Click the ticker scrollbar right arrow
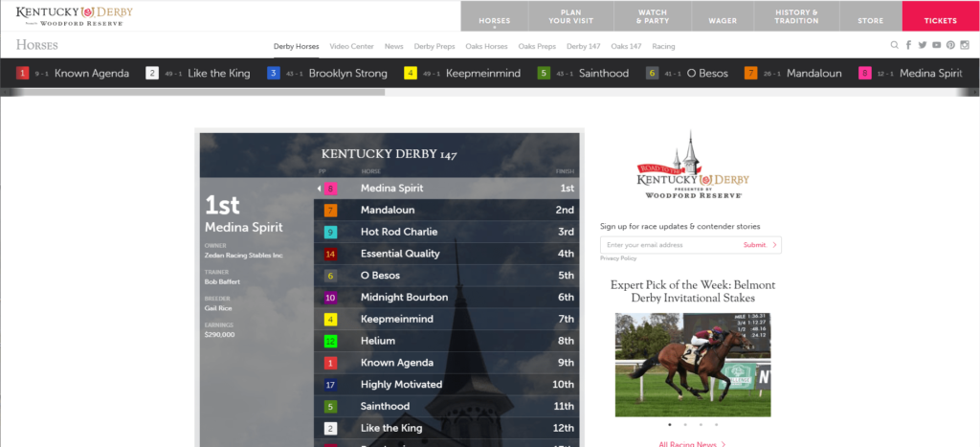The height and width of the screenshot is (447, 980). 974,92
